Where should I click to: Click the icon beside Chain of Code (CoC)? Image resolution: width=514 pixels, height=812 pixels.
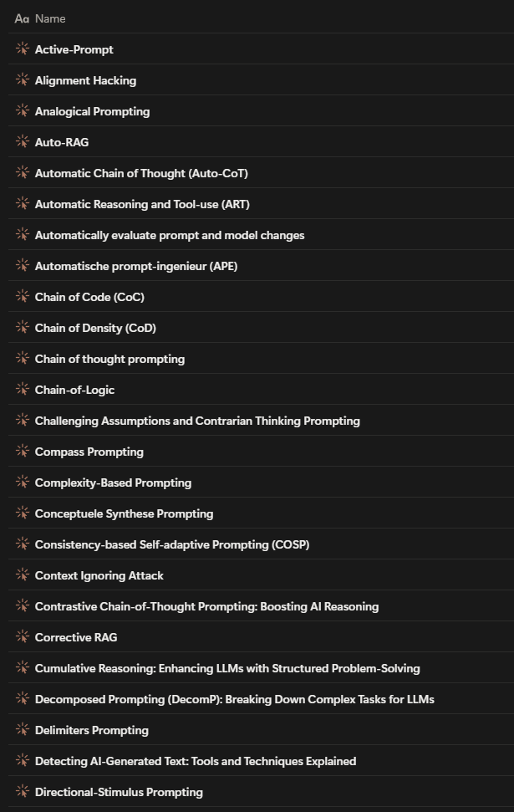(x=23, y=297)
